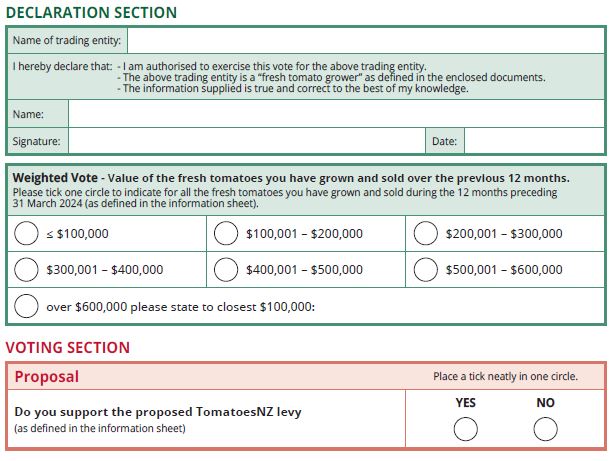The height and width of the screenshot is (461, 614).
Task: Select the ≤ $100,000 circle
Action: [27, 234]
